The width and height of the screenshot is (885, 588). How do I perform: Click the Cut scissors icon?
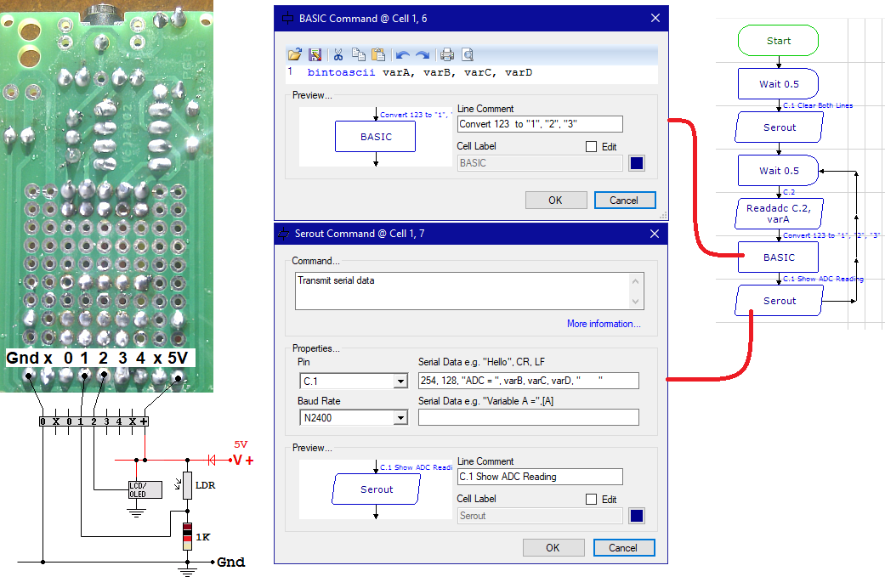[x=338, y=54]
